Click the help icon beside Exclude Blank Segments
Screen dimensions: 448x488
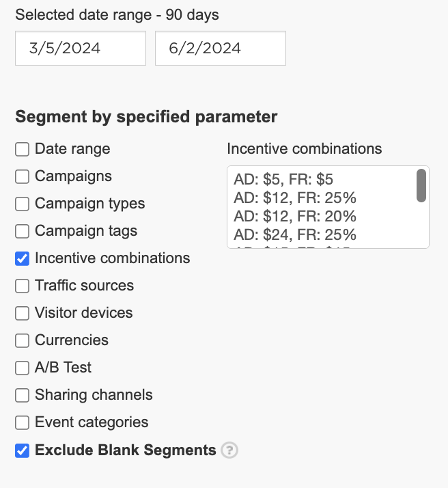[x=229, y=450]
